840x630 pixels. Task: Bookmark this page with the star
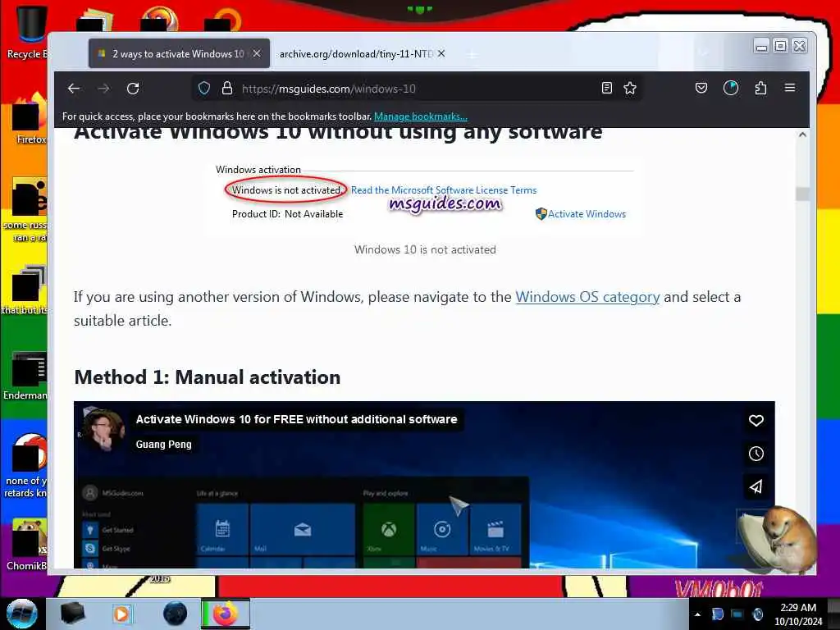[x=630, y=89]
